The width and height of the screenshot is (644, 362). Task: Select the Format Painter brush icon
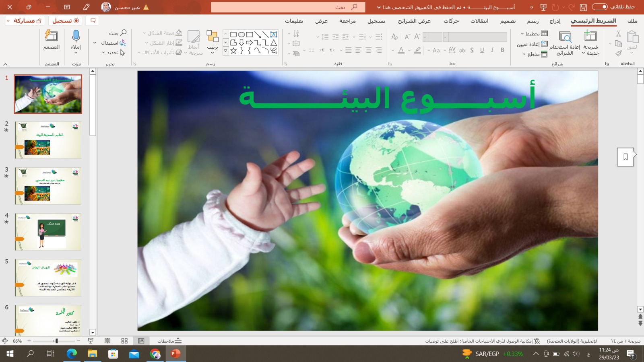(618, 53)
